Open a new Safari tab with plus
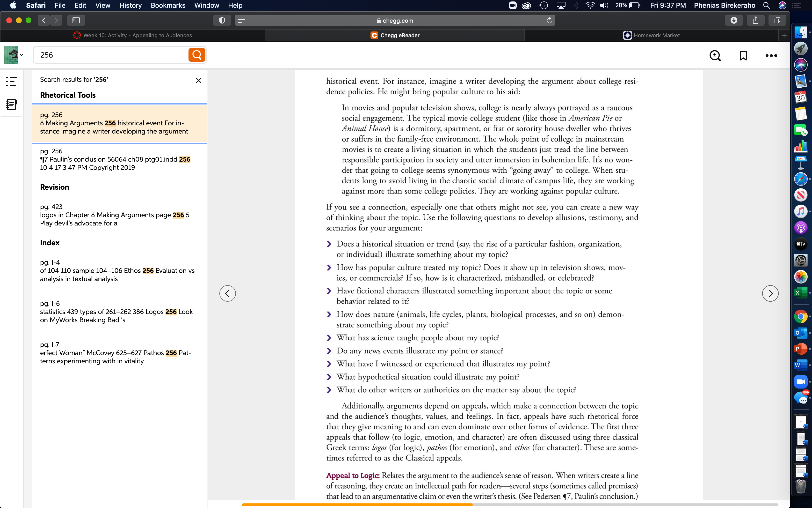Viewport: 812px width, 508px height. point(784,35)
